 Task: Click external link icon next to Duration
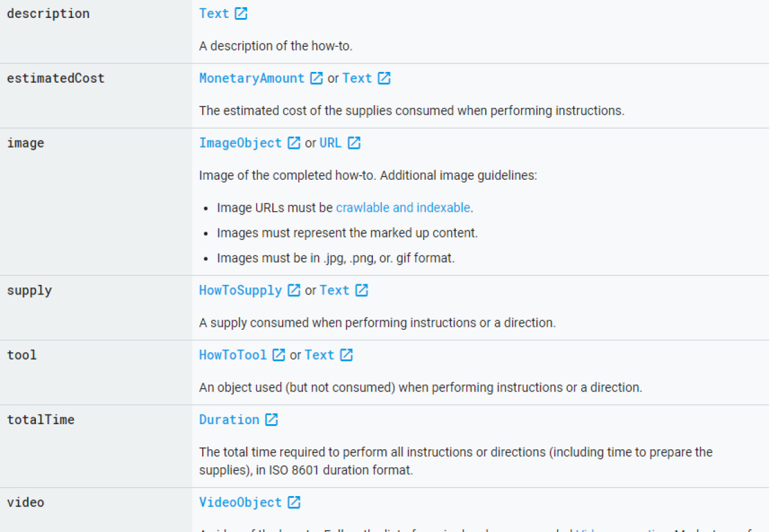pyautogui.click(x=271, y=420)
